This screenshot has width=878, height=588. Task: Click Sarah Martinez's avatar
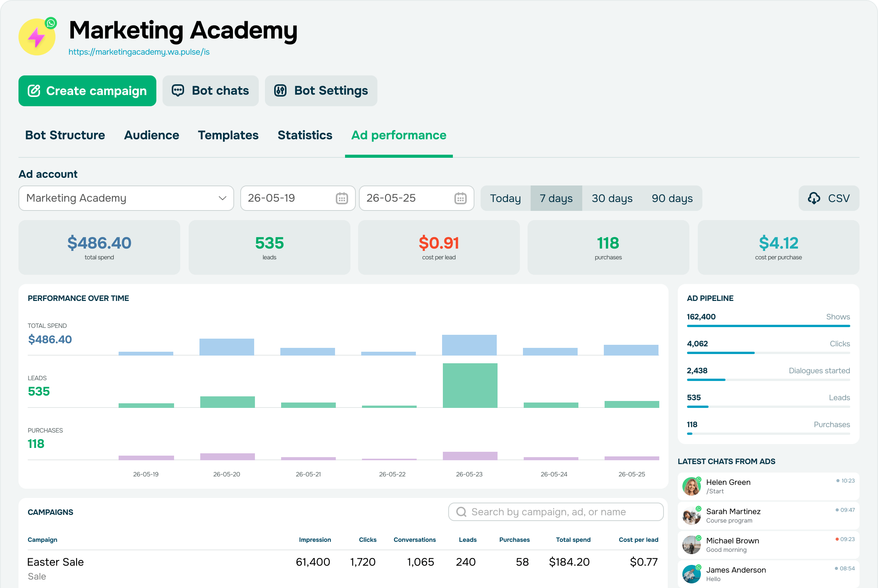(692, 516)
